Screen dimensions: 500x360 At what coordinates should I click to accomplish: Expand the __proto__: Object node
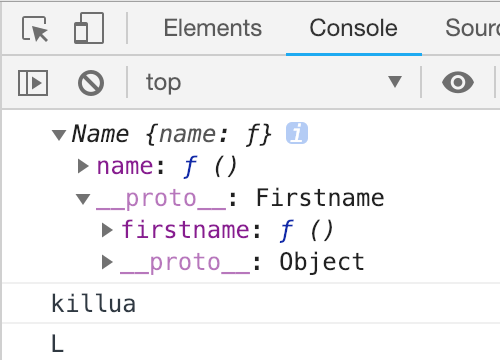(107, 262)
